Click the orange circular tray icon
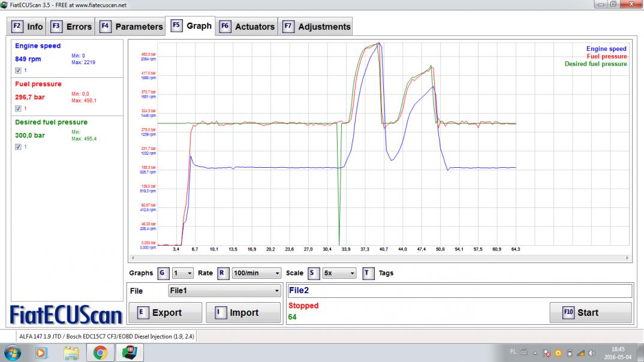Viewport: 644px width, 362px height. [558, 353]
